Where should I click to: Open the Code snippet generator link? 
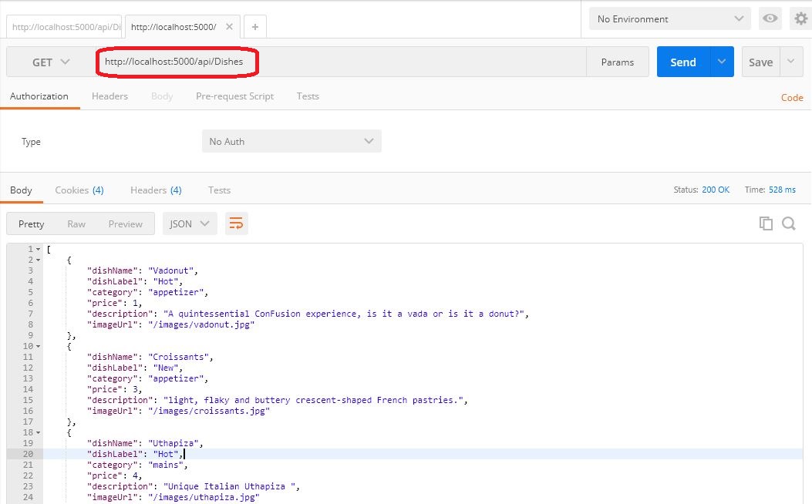click(792, 98)
